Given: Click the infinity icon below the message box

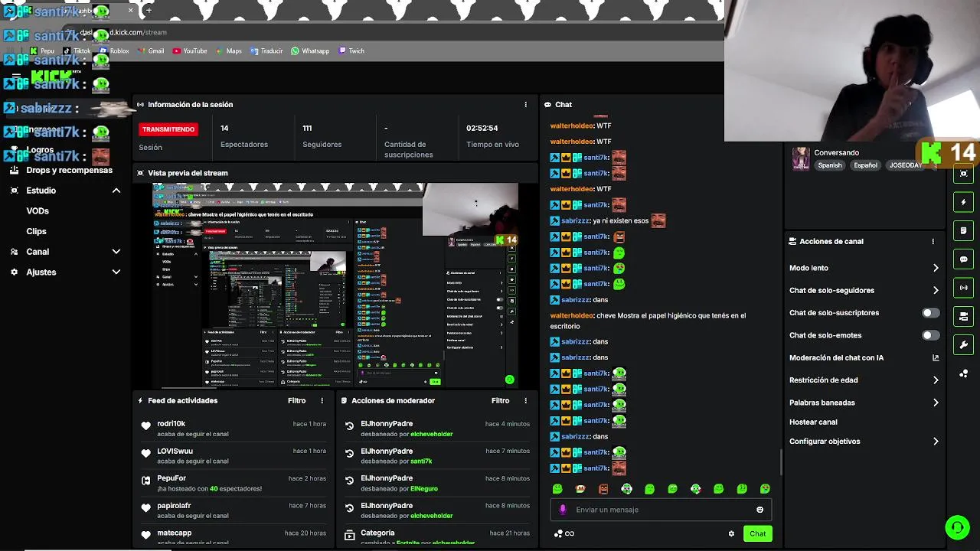Looking at the screenshot, I should click(570, 533).
